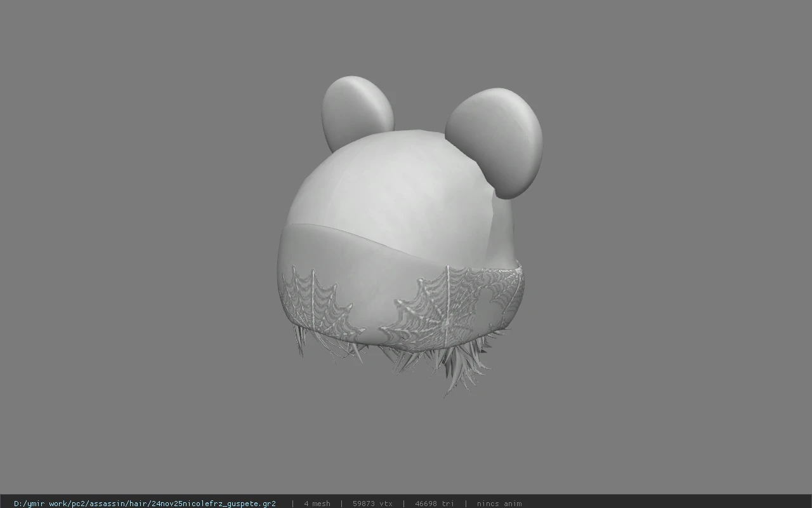Select the hooded head 3D model
812x508 pixels.
click(x=410, y=236)
